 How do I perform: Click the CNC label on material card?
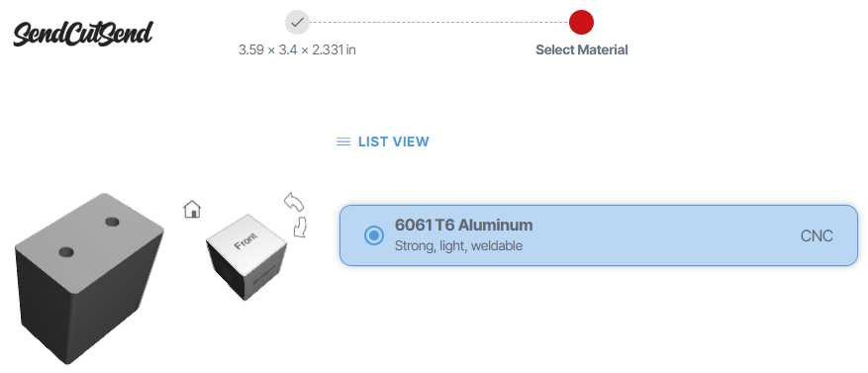(817, 235)
